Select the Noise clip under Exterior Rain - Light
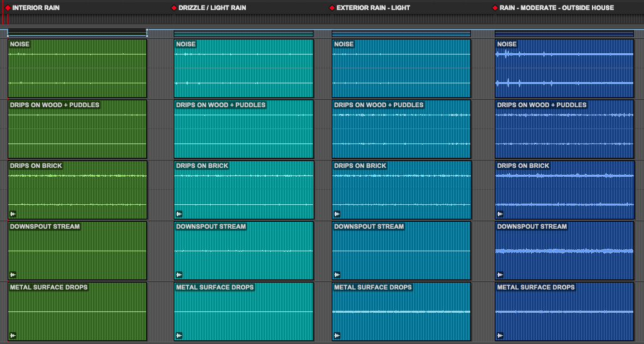The image size is (644, 344). [x=401, y=68]
